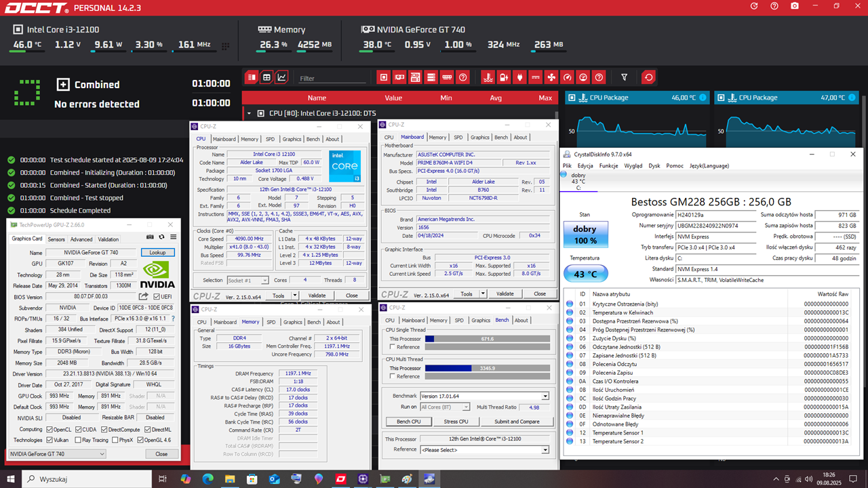This screenshot has width=868, height=488.
Task: Click GPU-Z refresh icon
Action: tap(161, 237)
